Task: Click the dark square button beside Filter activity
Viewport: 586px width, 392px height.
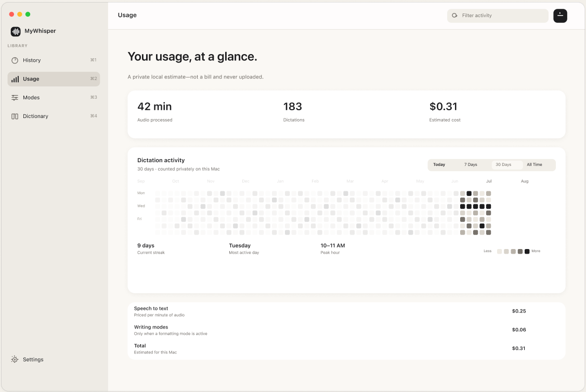Action: coord(560,16)
